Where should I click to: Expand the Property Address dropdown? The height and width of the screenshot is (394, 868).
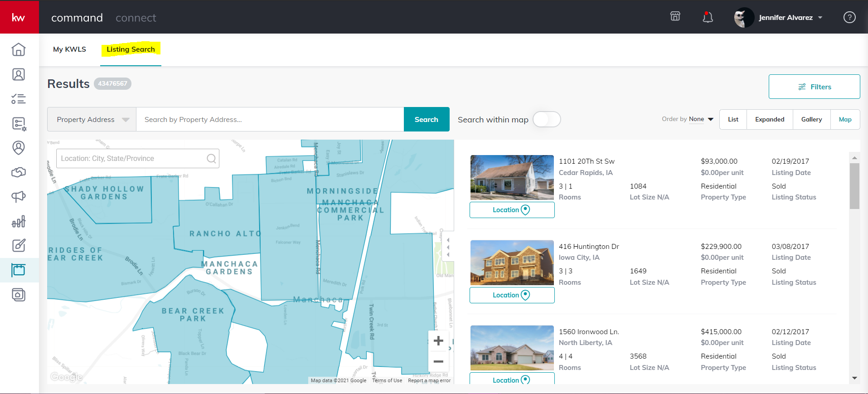[x=92, y=119]
